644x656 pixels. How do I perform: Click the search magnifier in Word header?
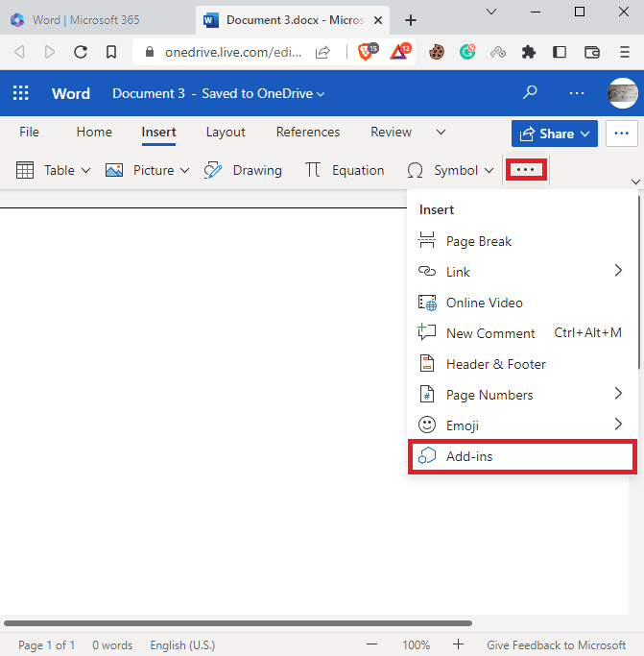coord(530,92)
